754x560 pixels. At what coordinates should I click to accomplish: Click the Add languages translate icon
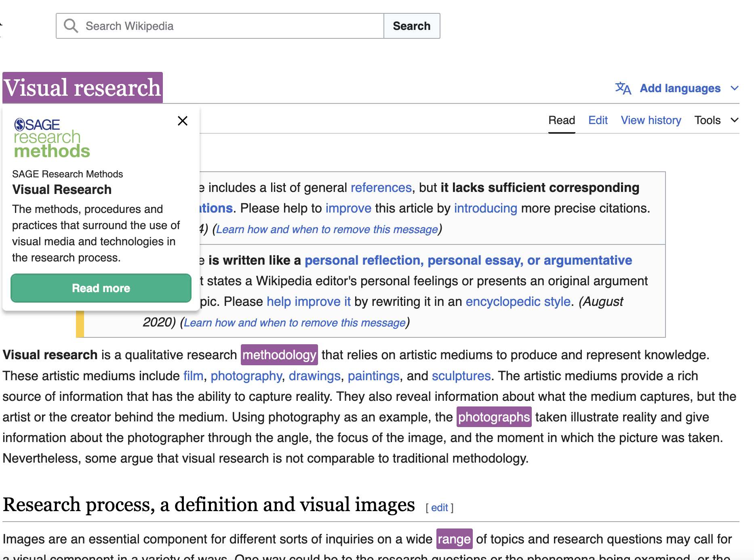pos(623,88)
